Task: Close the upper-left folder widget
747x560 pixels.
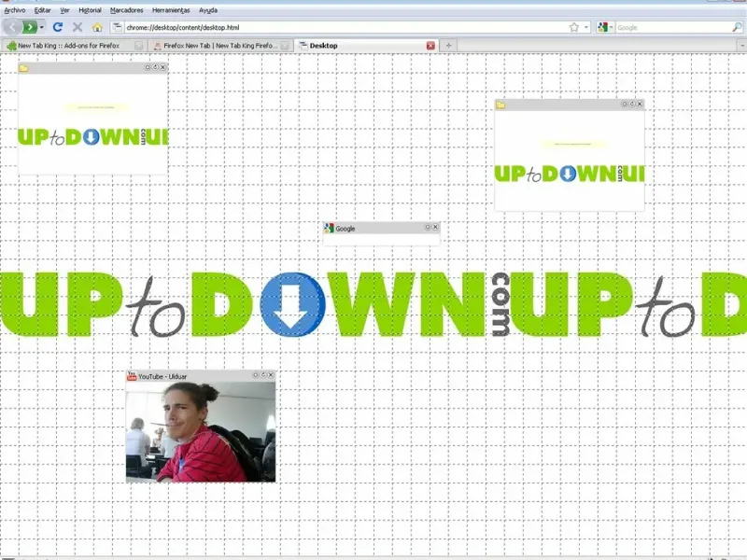Action: point(162,67)
